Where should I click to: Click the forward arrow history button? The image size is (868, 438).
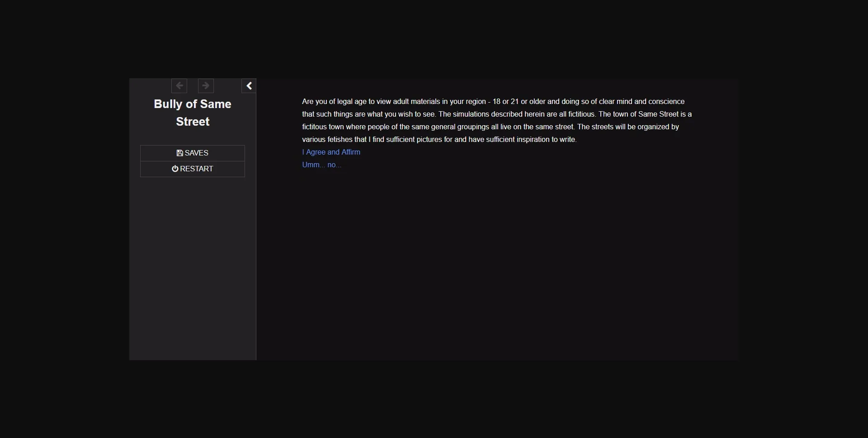click(x=206, y=86)
